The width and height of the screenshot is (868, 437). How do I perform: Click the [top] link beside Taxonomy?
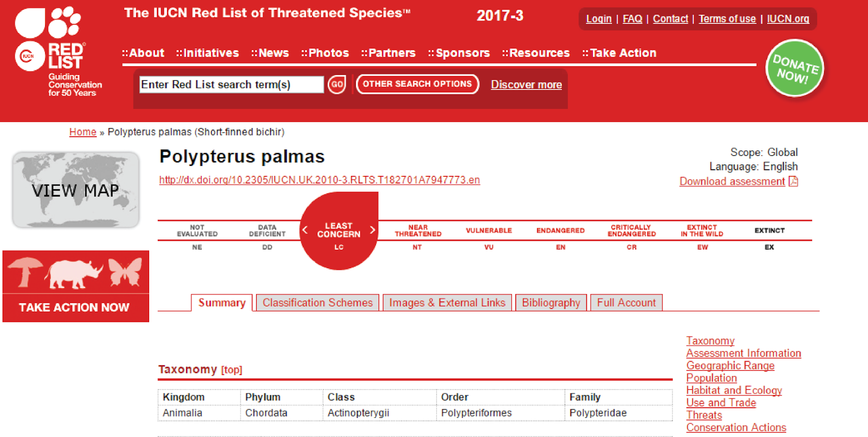coord(232,370)
